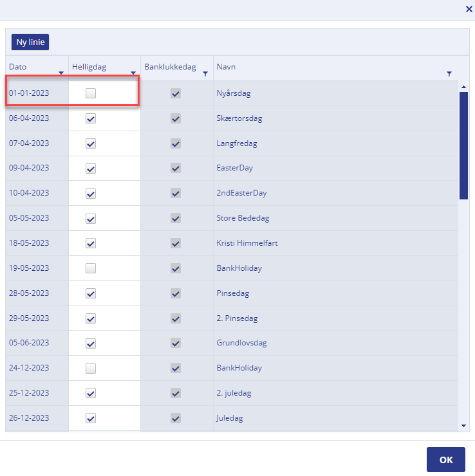Confirm with the OK button
The height and width of the screenshot is (476, 475).
pyautogui.click(x=446, y=460)
